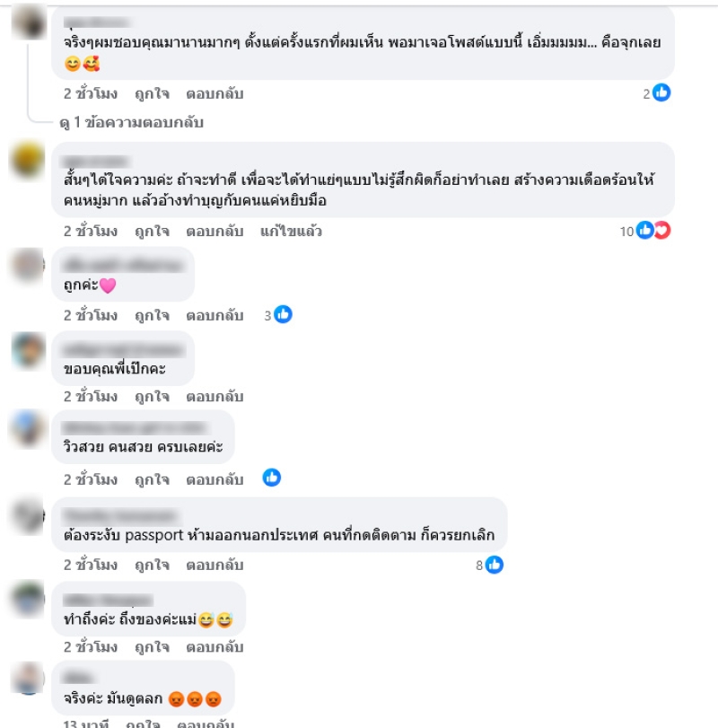Expand ดู 1 ข้อความตอบกลับ replies
The height and width of the screenshot is (728, 718).
pyautogui.click(x=131, y=123)
